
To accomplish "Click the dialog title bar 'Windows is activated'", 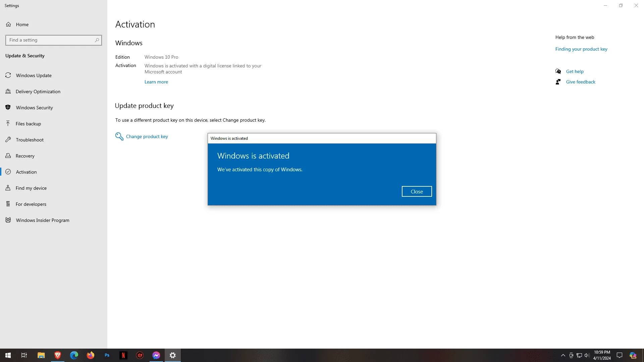I will (322, 138).
